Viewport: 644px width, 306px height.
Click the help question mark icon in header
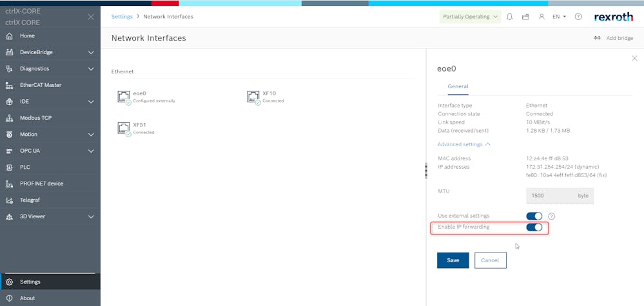point(578,17)
